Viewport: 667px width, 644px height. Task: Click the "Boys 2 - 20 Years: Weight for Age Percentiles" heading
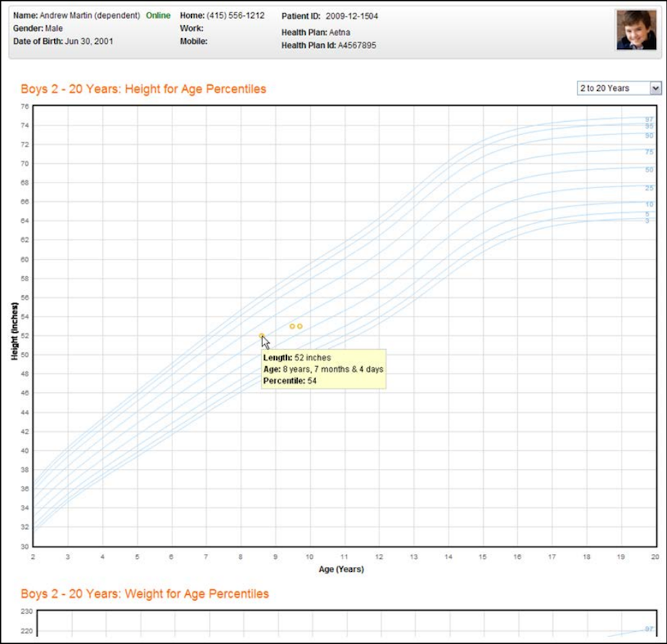(x=145, y=594)
